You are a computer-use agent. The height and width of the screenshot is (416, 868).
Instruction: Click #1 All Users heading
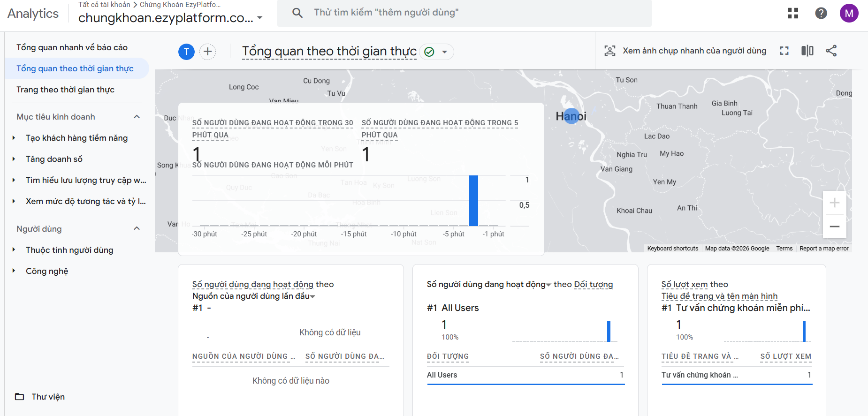tap(453, 308)
